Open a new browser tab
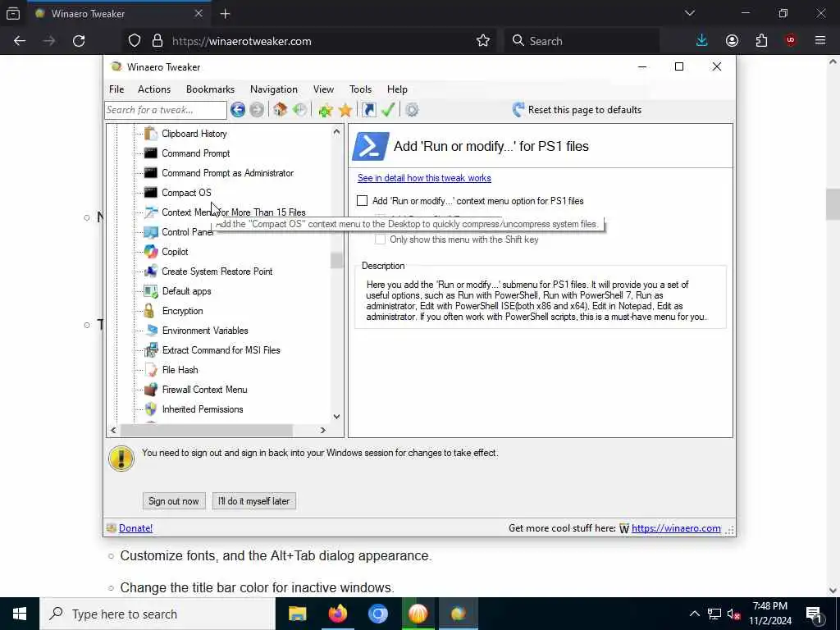This screenshot has height=630, width=840. coord(225,14)
